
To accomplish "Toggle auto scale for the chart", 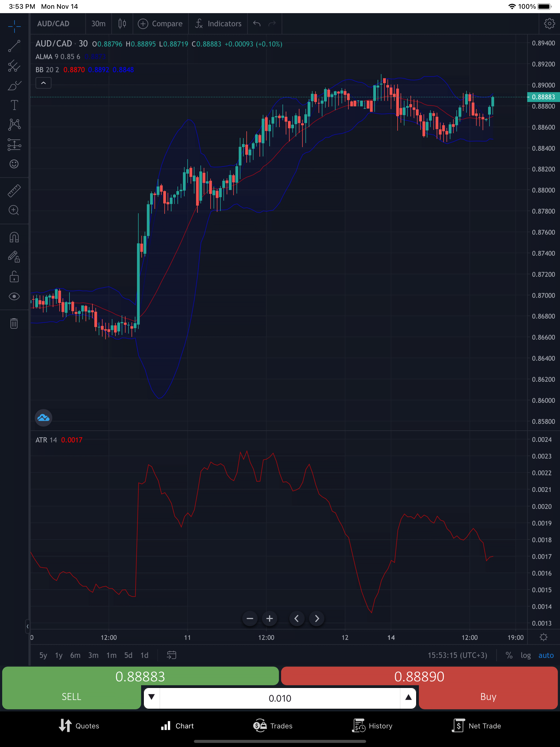I will point(546,655).
